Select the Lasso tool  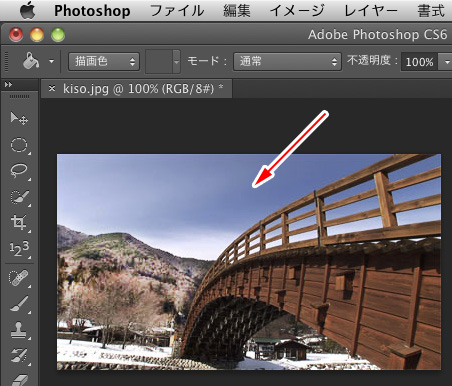pos(19,171)
